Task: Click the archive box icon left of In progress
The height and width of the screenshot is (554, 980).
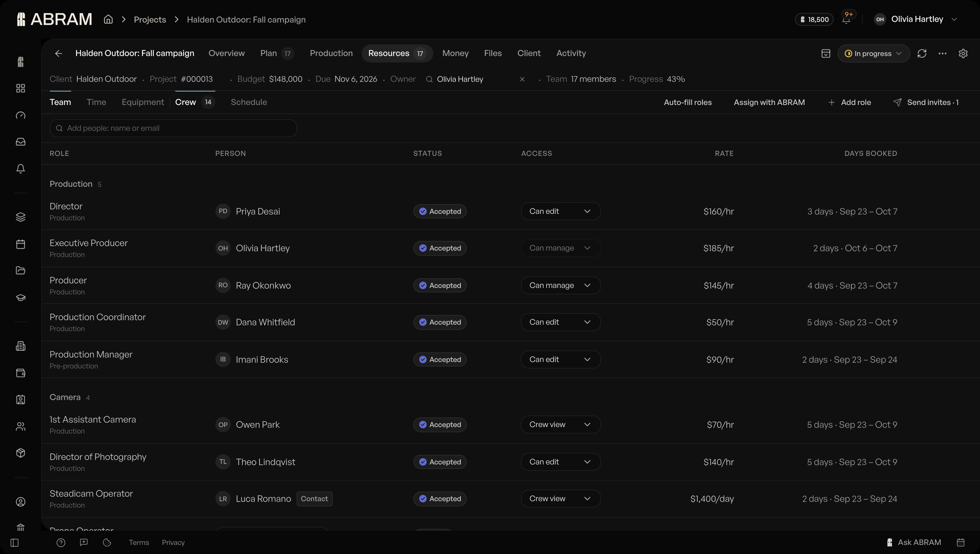Action: click(825, 54)
